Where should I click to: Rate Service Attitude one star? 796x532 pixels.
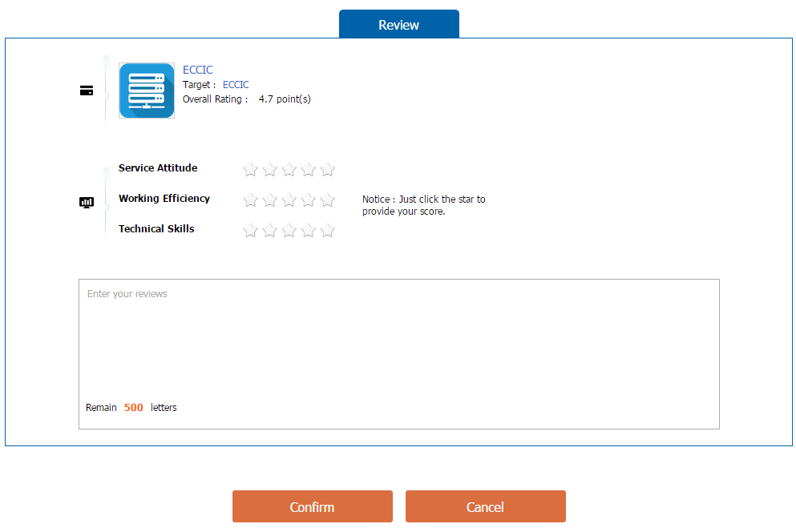click(x=250, y=170)
